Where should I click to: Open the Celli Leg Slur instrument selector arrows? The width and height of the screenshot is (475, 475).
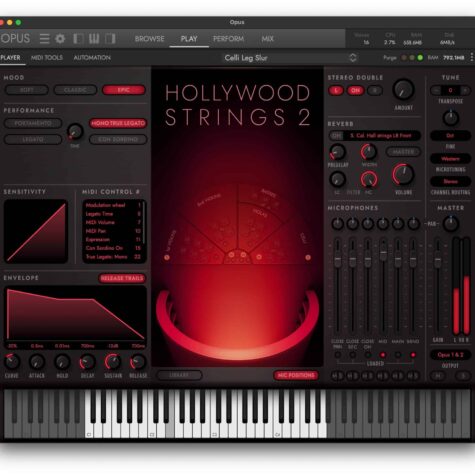click(353, 58)
